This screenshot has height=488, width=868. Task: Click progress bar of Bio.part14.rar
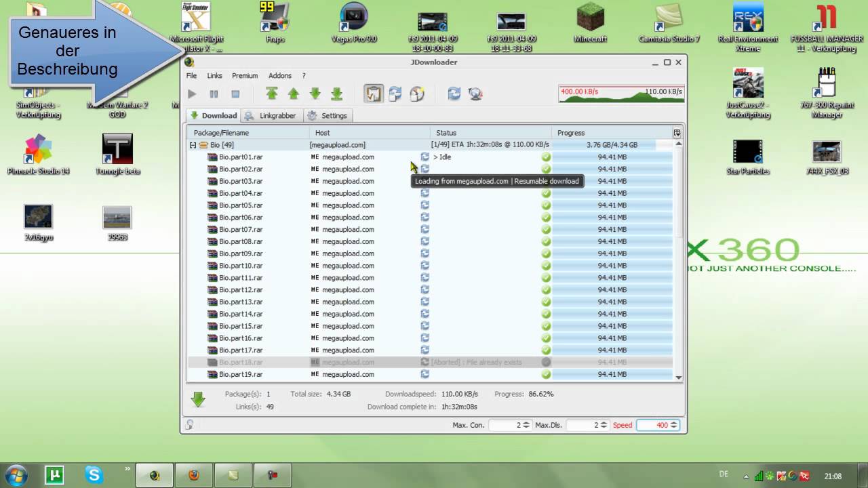tap(612, 314)
